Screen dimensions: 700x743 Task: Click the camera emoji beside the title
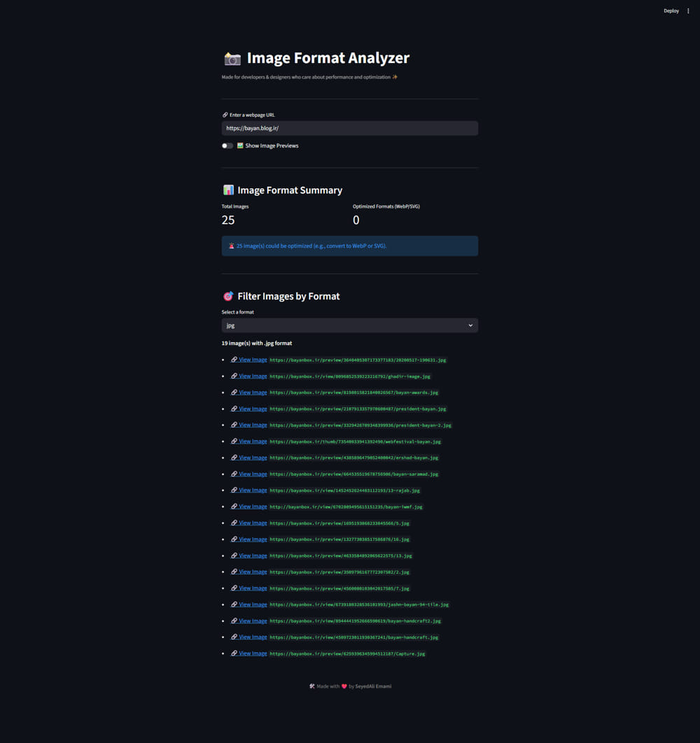pos(232,59)
